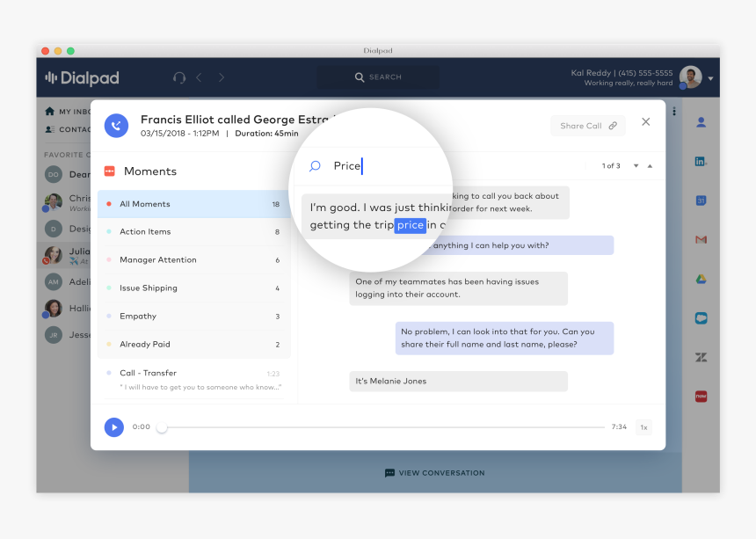Open the user profile dropdown arrow
Viewport: 756px width, 539px height.
coord(710,78)
